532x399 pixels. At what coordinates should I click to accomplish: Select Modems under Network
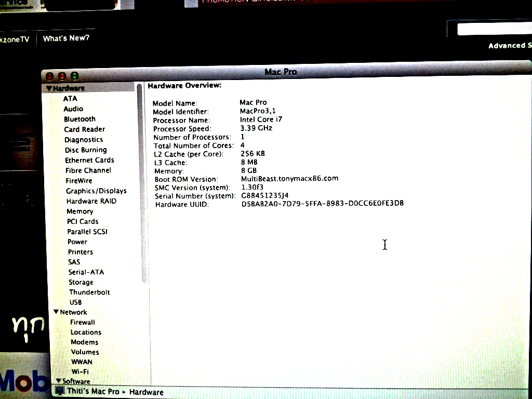[x=85, y=342]
